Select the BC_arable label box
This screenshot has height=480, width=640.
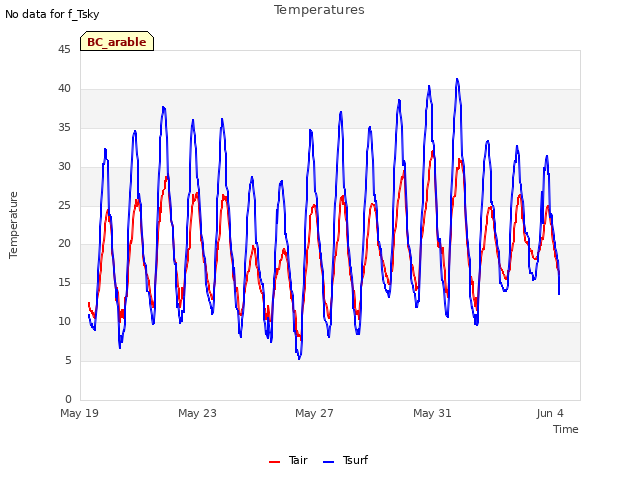point(117,41)
